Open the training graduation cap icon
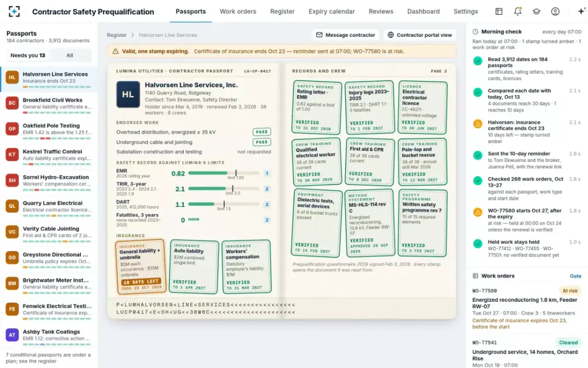Image resolution: width=588 pixels, height=368 pixels. coord(537,11)
